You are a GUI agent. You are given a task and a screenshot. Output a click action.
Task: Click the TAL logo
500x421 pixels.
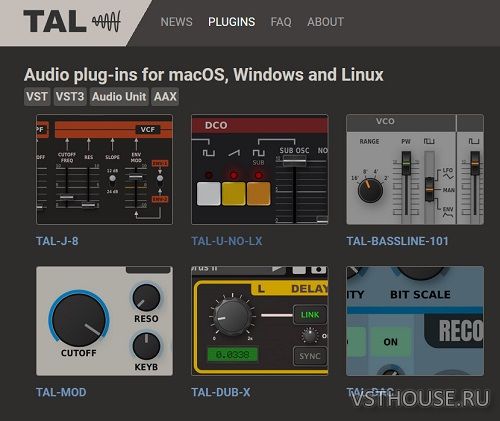pyautogui.click(x=72, y=21)
